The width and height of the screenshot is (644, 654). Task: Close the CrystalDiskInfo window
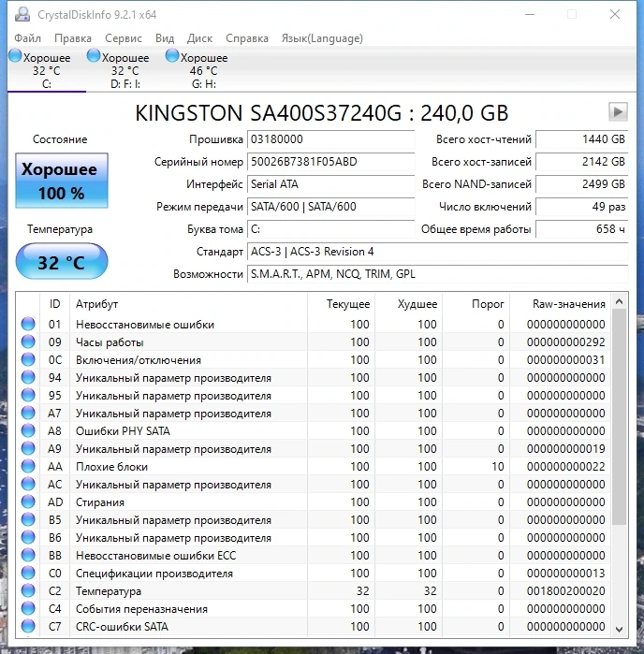(x=615, y=14)
